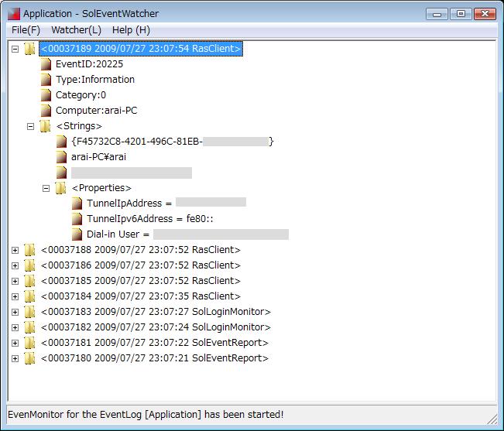Click folder icon of 00037181 SolEventReport event
This screenshot has width=504, height=431.
pos(29,343)
